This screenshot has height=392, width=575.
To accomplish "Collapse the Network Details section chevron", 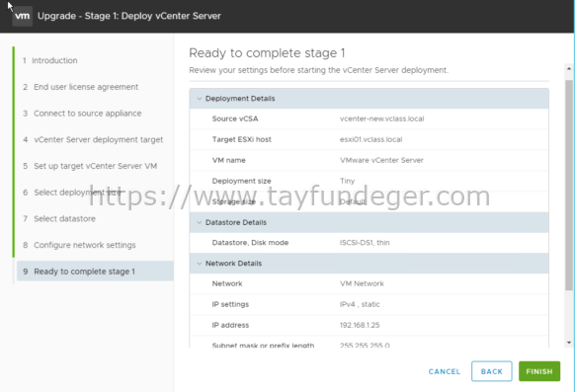I will point(200,264).
